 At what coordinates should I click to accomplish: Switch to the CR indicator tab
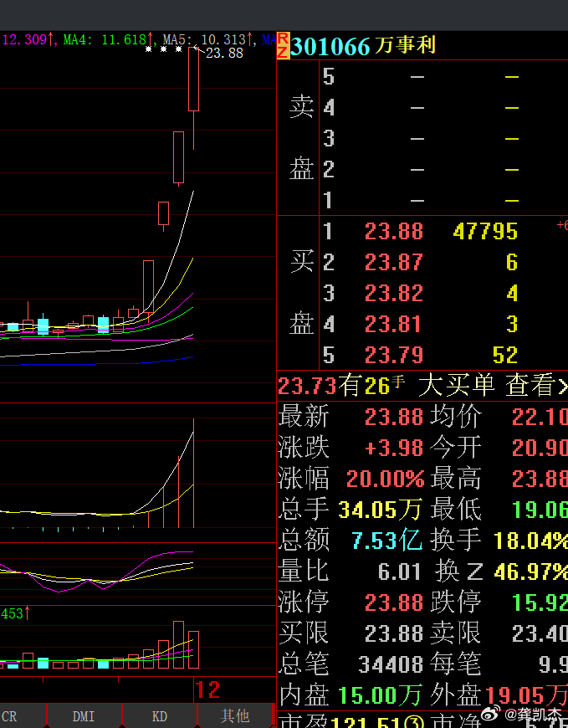tap(9, 715)
